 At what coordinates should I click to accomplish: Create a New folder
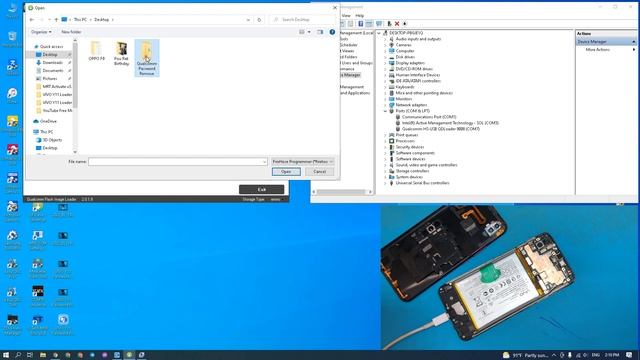coord(71,32)
